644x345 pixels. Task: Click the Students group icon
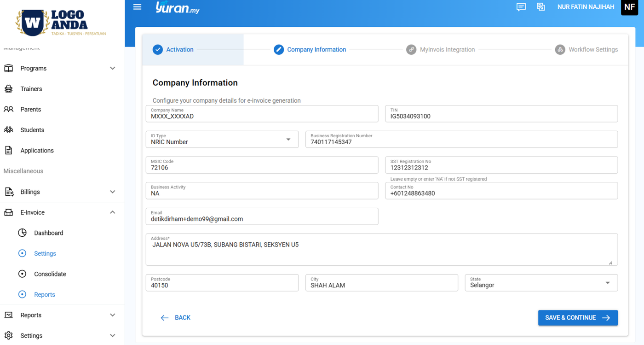point(9,130)
